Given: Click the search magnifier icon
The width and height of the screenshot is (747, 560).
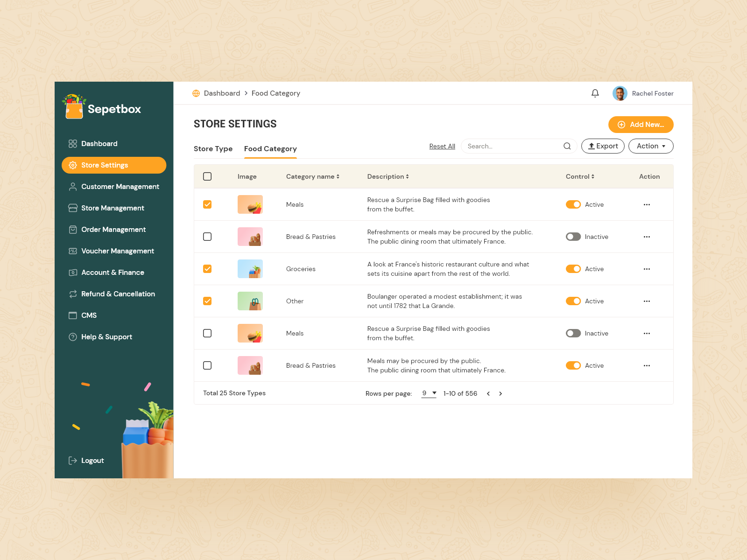Looking at the screenshot, I should 567,146.
